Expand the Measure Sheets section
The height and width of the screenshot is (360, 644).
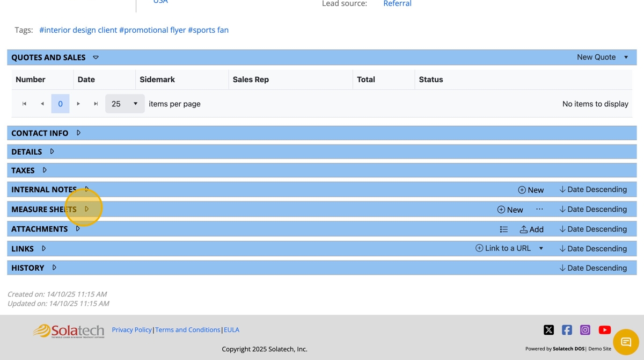(87, 209)
